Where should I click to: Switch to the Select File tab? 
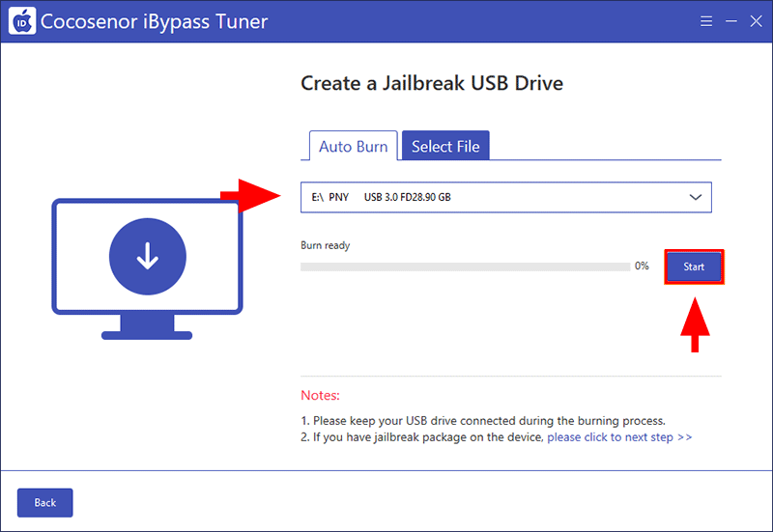coord(445,146)
